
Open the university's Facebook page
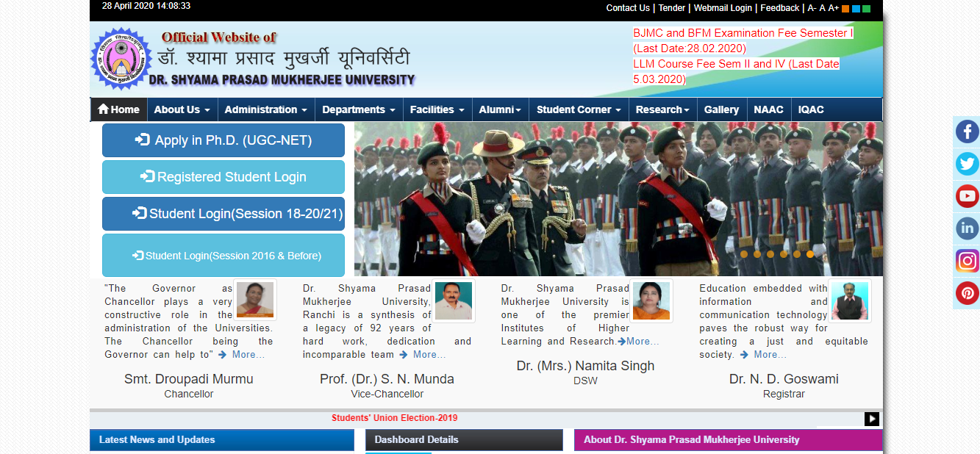point(967,131)
